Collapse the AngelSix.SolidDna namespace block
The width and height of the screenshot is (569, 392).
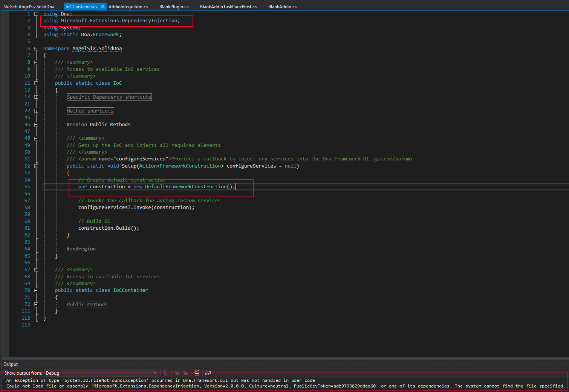click(36, 48)
